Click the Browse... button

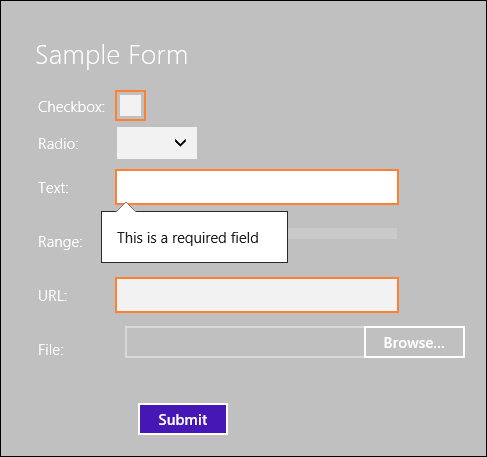point(414,342)
